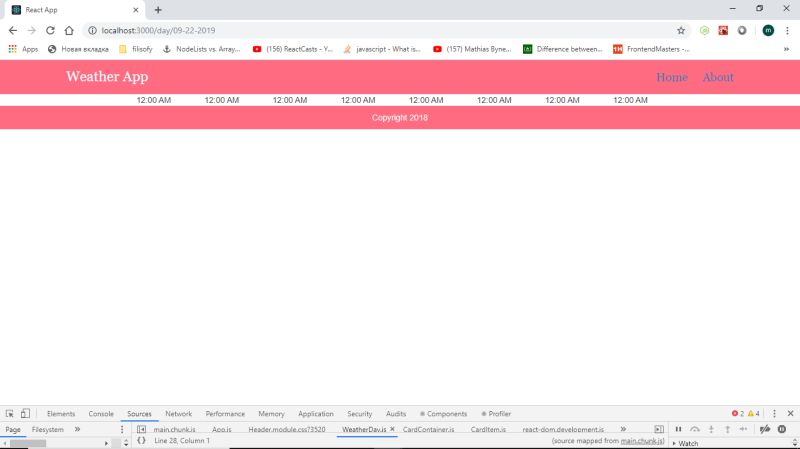800x449 pixels.
Task: Open the CardContainer.js file tab
Action: point(429,430)
